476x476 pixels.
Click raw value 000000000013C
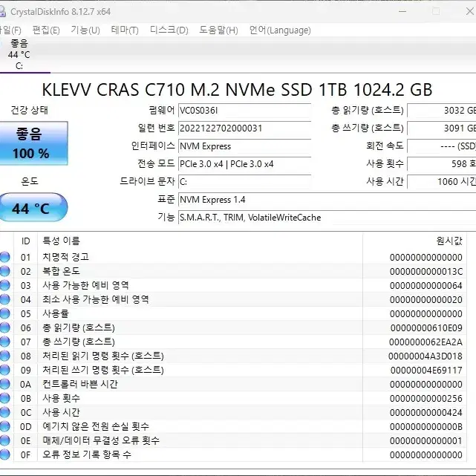pyautogui.click(x=426, y=271)
